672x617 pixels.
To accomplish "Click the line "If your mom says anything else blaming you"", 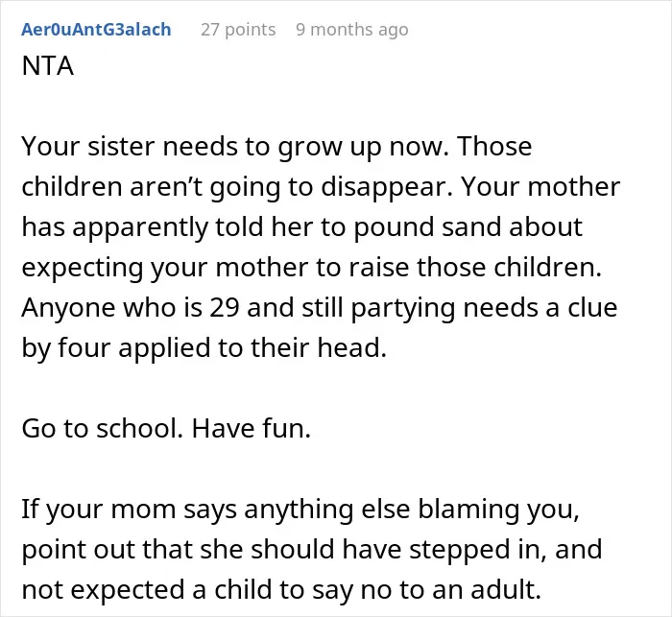I will pos(300,510).
